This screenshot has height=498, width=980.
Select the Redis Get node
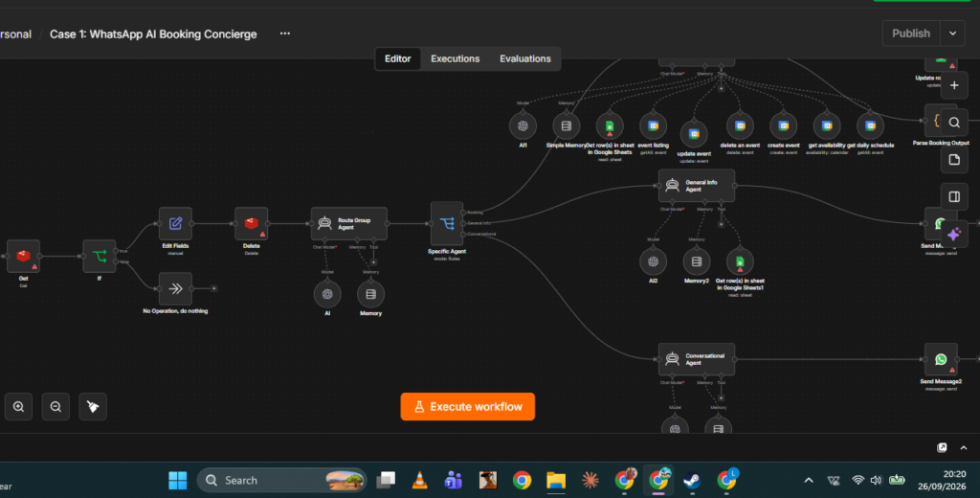pyautogui.click(x=23, y=256)
